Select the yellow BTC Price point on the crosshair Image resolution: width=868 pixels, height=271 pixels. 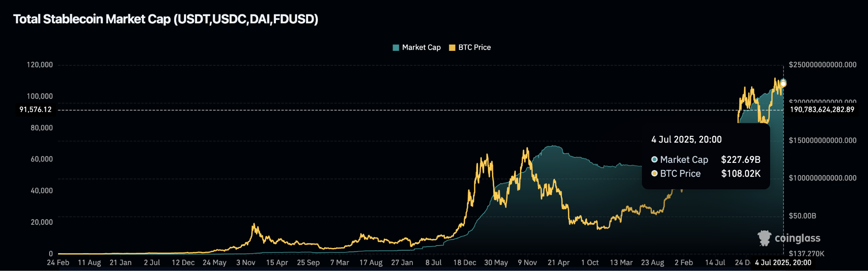pos(783,84)
